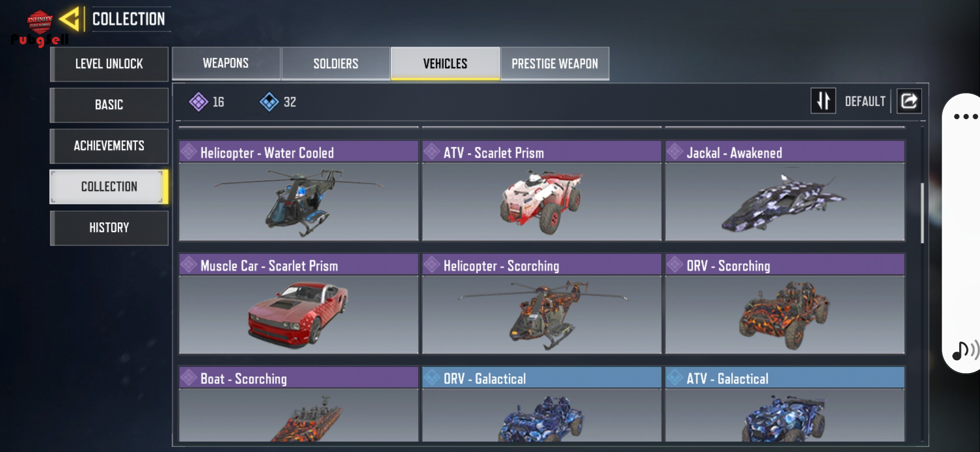This screenshot has height=452, width=980.
Task: Open the PRESTIGE WEAPON tab
Action: 554,63
